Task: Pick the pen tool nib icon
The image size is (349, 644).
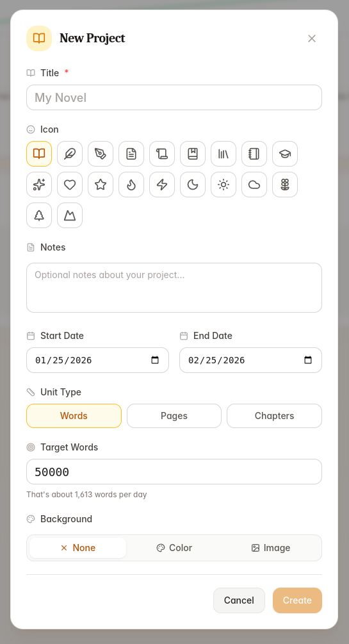Action: click(x=101, y=154)
